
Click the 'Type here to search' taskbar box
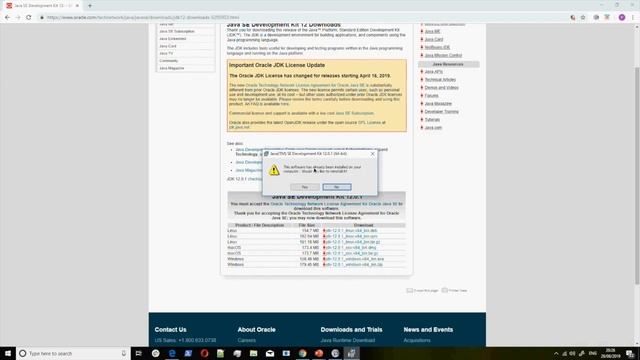tap(73, 353)
